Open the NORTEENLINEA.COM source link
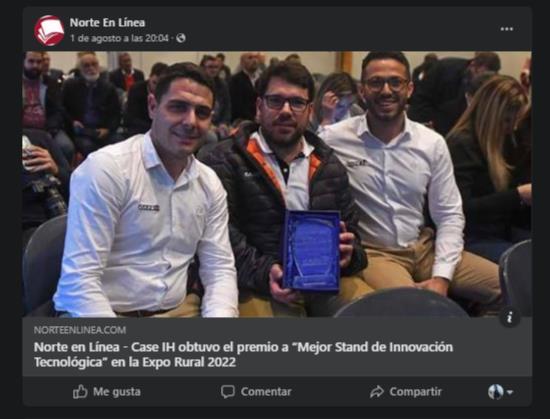 [80, 330]
